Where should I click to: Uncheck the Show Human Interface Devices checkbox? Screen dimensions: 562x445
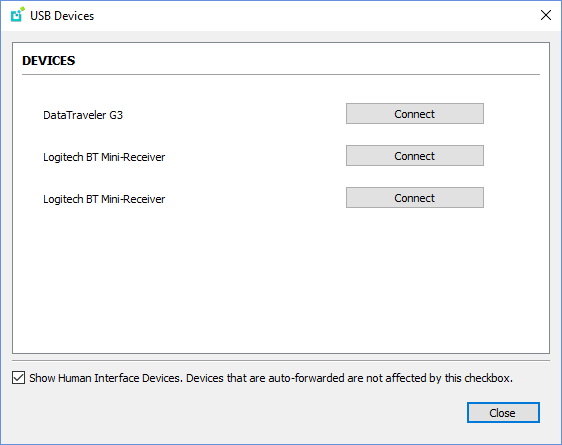pos(18,378)
